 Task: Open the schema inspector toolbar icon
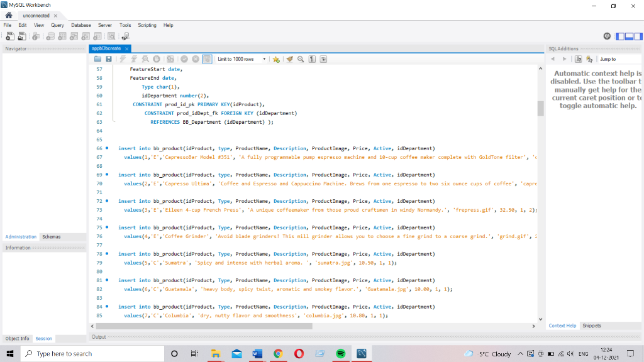[x=36, y=36]
